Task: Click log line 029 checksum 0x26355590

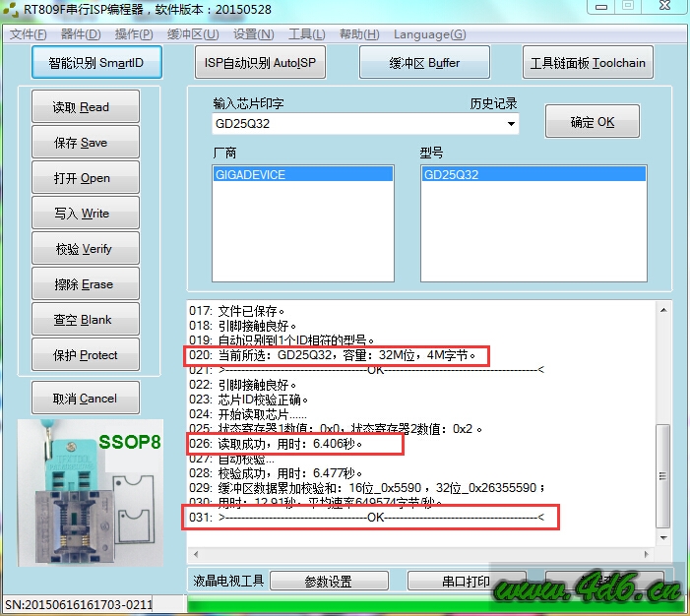Action: [x=368, y=488]
